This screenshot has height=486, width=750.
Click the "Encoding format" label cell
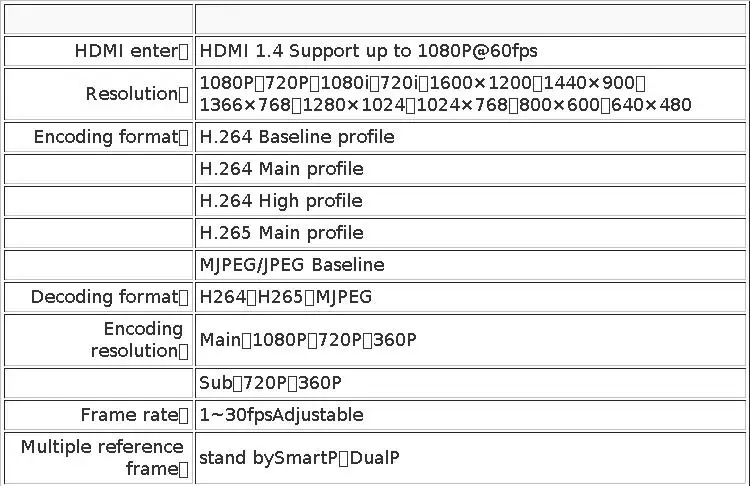pos(111,137)
